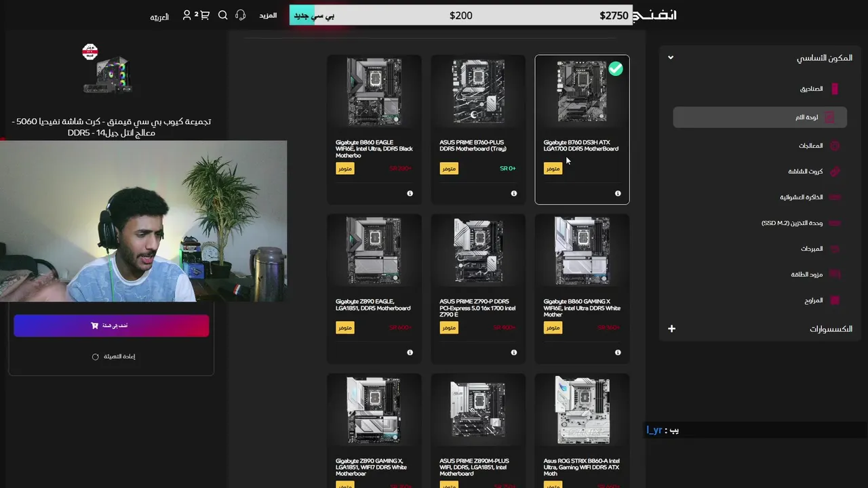Click the $200 point on the budget bar
This screenshot has width=868, height=488.
[461, 15]
